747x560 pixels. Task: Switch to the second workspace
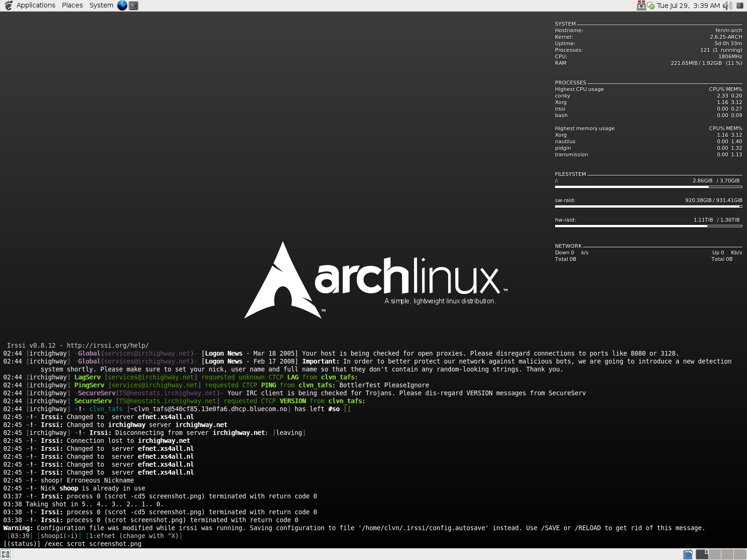pyautogui.click(x=715, y=554)
